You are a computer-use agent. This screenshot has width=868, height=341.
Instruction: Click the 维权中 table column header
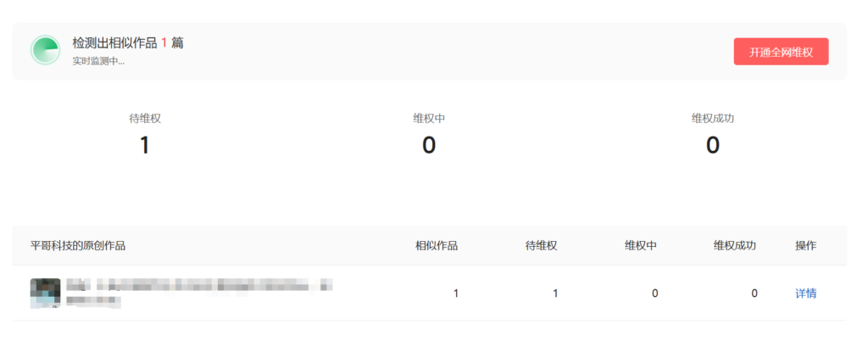coord(641,246)
